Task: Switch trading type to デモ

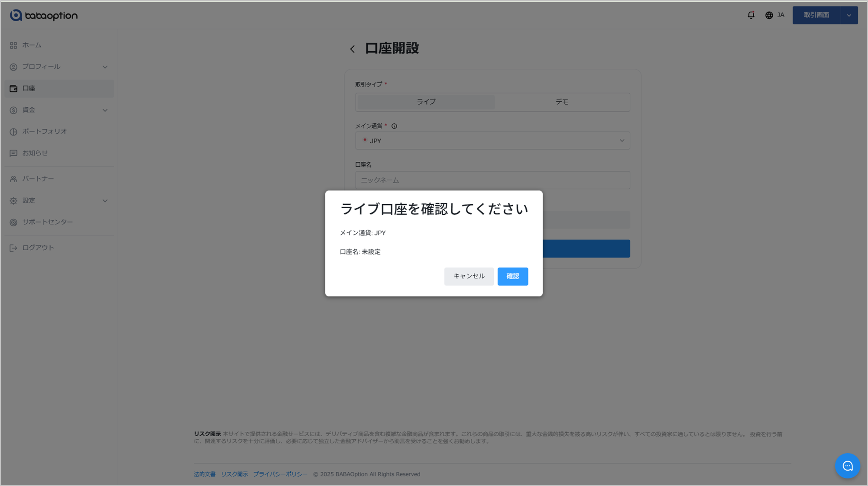Action: [x=562, y=102]
